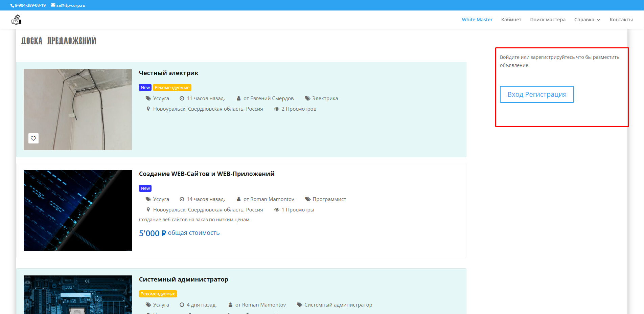Image resolution: width=644 pixels, height=314 pixels.
Task: Open the Контакты page
Action: pos(621,20)
